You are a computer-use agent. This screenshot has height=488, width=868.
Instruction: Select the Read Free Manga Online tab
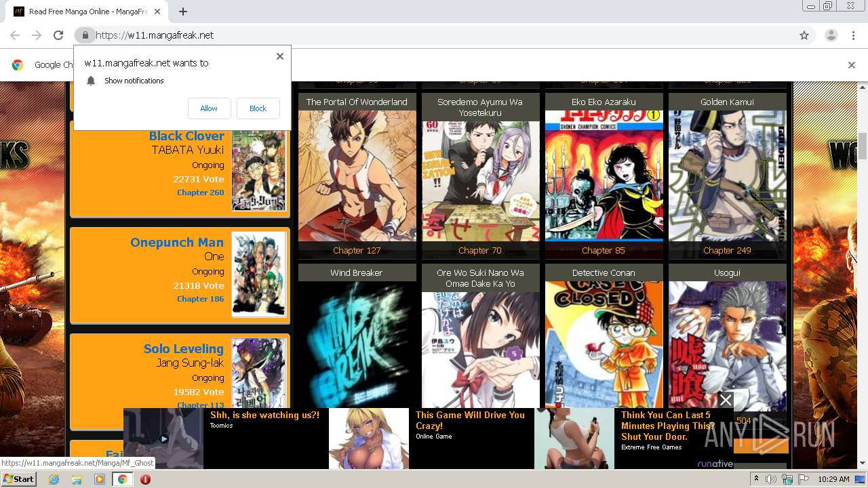click(88, 12)
